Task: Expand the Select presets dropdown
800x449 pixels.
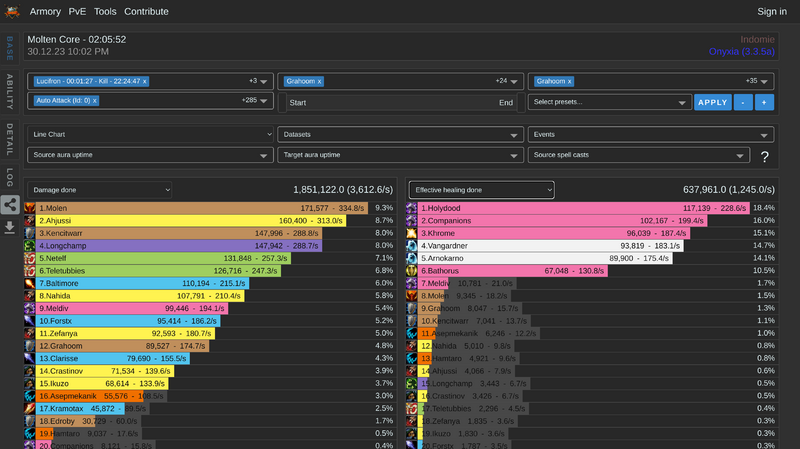Action: point(609,102)
